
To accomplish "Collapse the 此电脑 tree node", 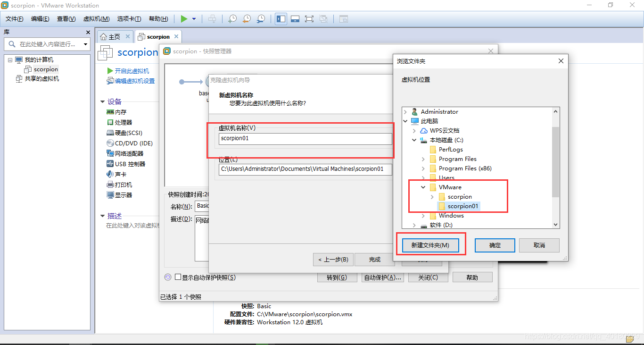I will pos(405,121).
